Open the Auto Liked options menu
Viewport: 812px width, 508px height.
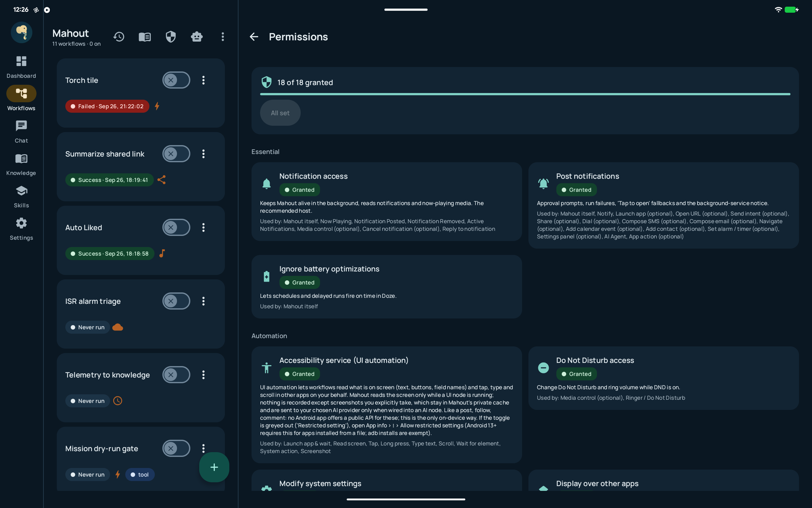pyautogui.click(x=203, y=227)
